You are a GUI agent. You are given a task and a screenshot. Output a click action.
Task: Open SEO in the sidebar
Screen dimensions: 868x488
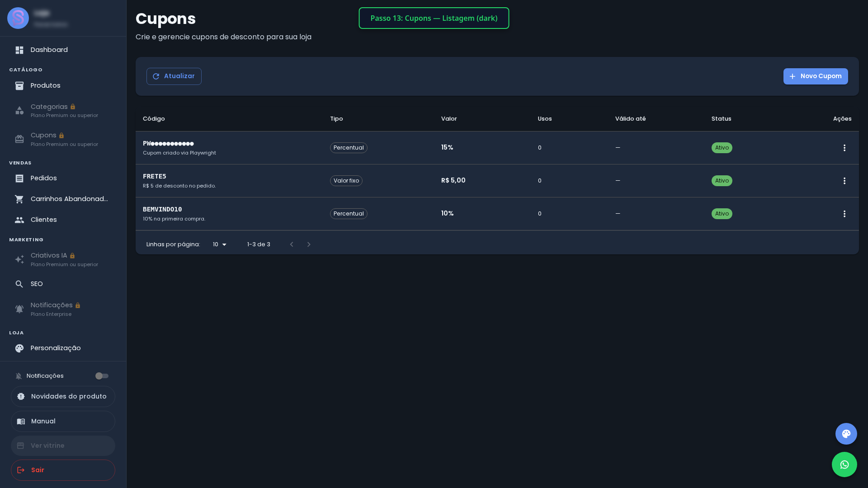[63, 284]
